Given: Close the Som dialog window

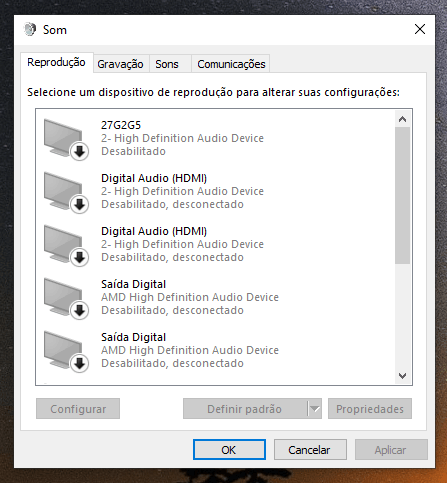Looking at the screenshot, I should tap(420, 29).
